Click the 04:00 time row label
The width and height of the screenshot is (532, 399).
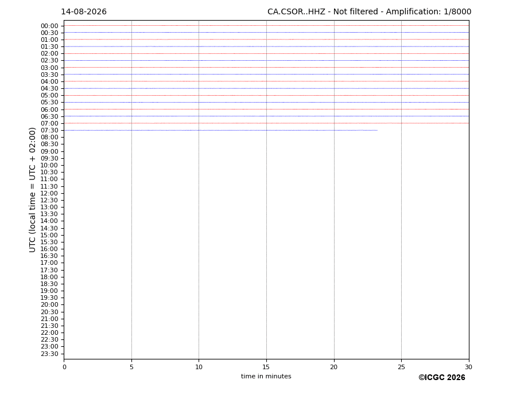[49, 82]
